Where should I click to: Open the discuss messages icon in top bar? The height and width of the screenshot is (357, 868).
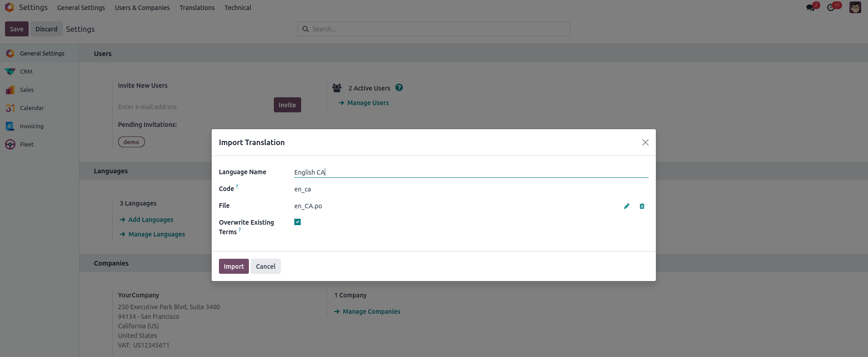pyautogui.click(x=811, y=7)
